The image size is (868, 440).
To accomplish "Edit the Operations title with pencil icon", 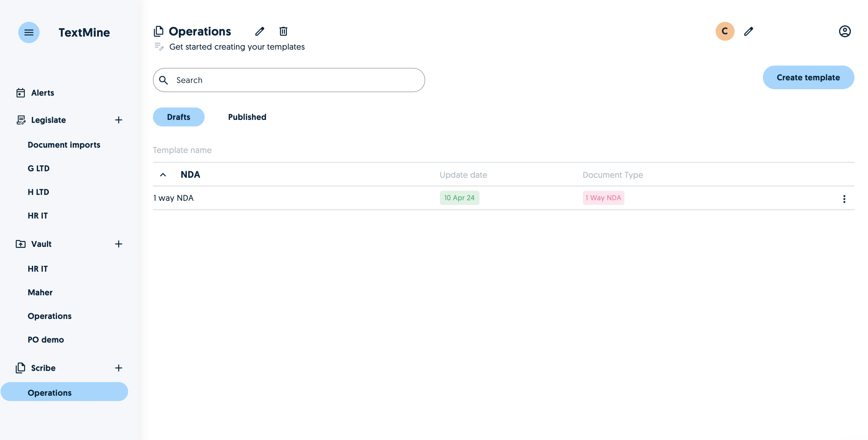I will 260,31.
